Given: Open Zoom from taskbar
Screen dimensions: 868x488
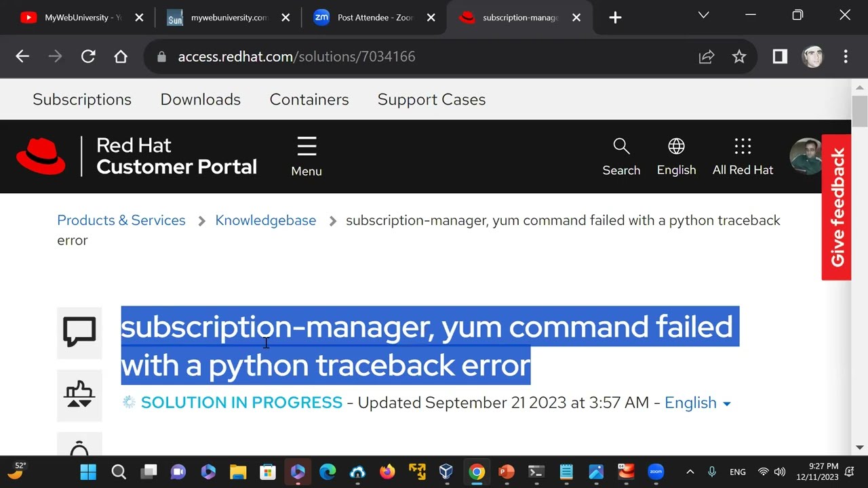Looking at the screenshot, I should tap(656, 472).
